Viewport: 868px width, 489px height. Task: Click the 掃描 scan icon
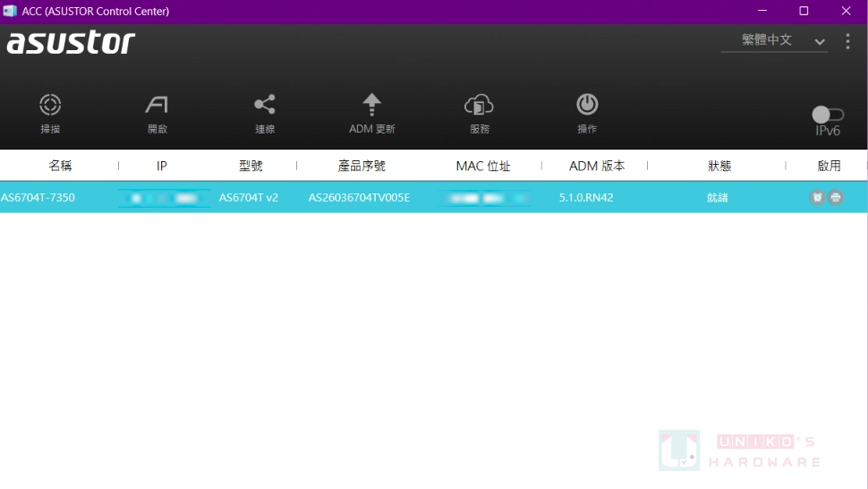(x=50, y=105)
